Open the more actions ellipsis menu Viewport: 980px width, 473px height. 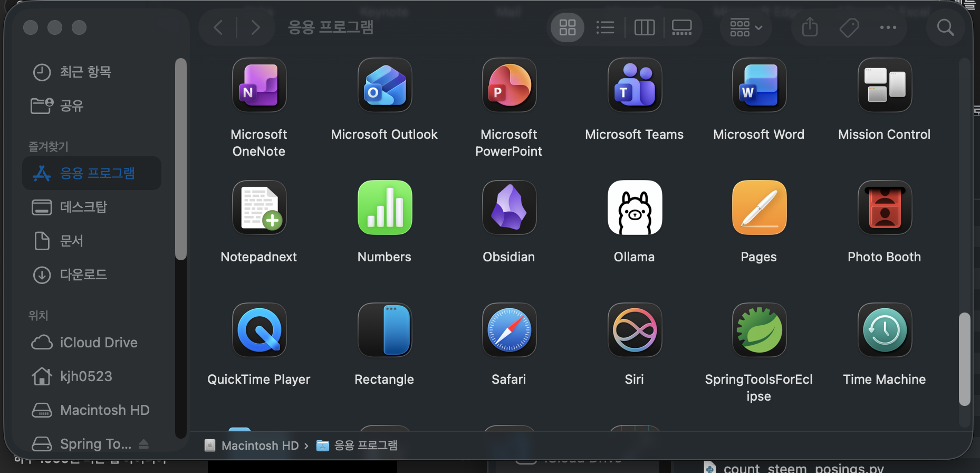point(888,27)
